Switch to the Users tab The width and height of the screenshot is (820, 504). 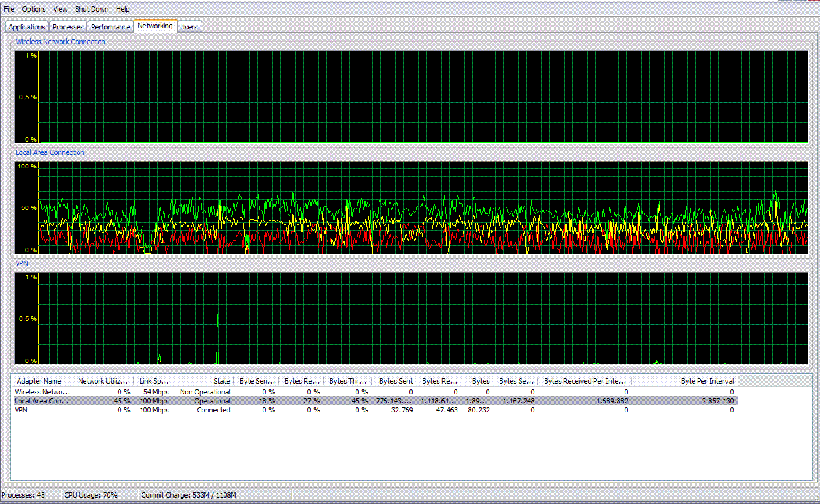[189, 27]
